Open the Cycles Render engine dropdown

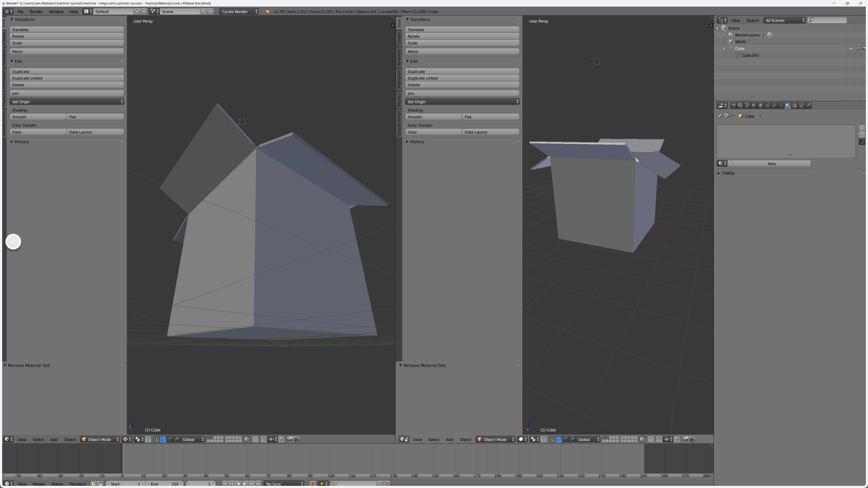coord(239,12)
